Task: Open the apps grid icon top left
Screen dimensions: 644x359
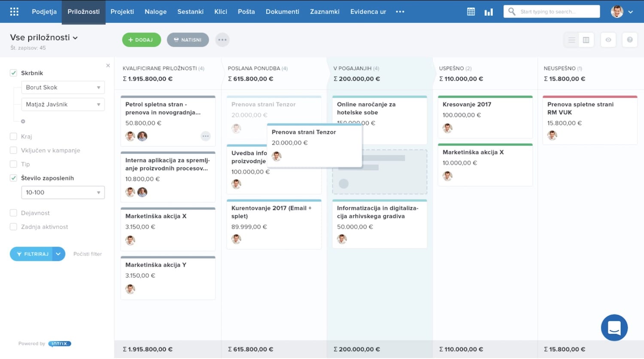Action: [x=14, y=11]
